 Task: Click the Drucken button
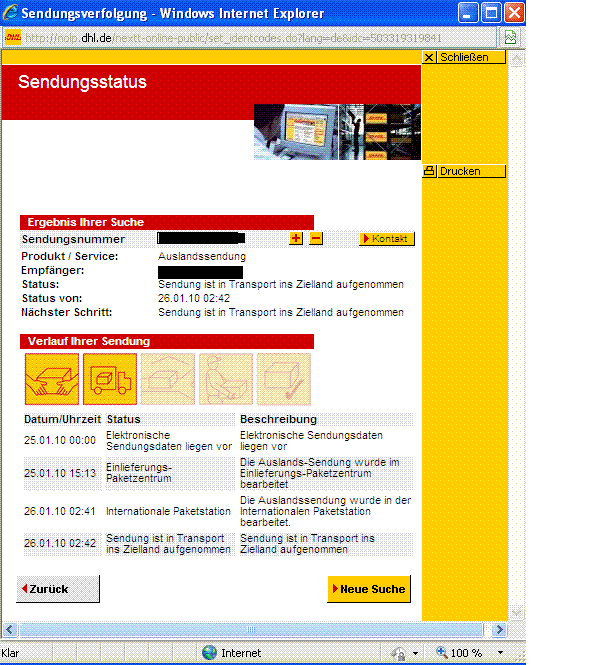(471, 171)
